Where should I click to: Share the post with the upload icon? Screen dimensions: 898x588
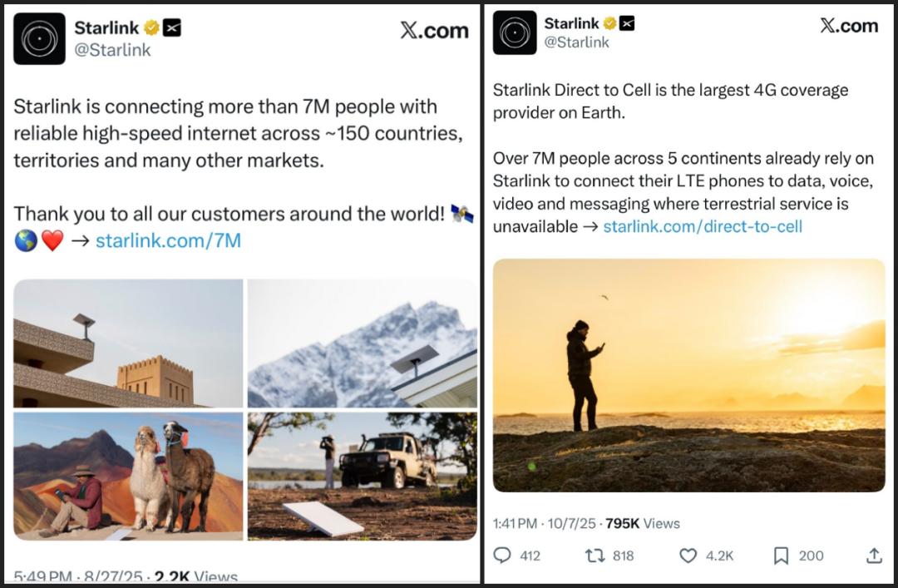tap(874, 556)
